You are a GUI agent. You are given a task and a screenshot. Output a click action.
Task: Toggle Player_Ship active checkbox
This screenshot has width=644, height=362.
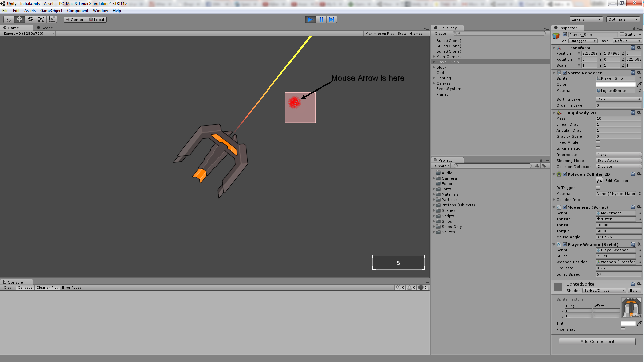565,34
